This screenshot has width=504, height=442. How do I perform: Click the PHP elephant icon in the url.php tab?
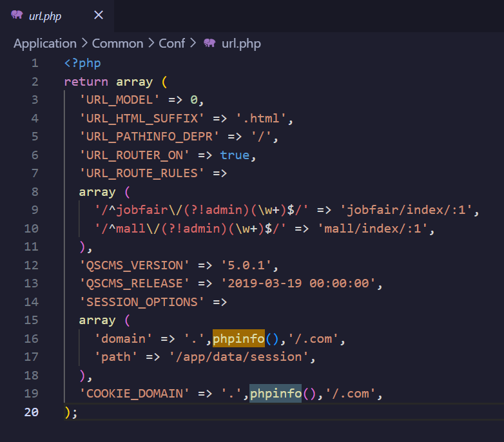pos(17,15)
